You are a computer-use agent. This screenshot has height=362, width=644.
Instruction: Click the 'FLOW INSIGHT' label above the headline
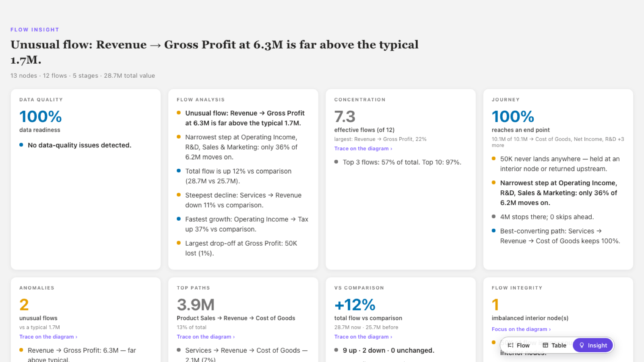point(35,30)
